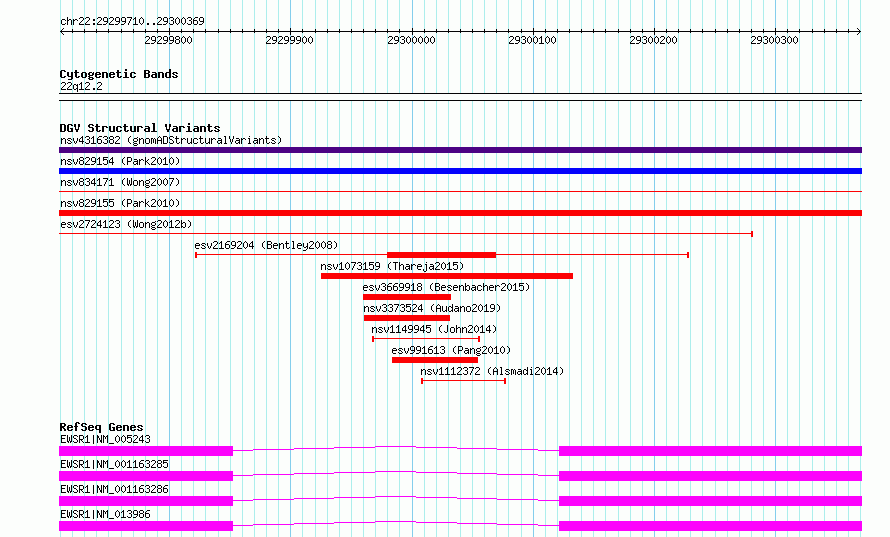This screenshot has height=537, width=890.
Task: Click the left arrow end of ruler
Action: (x=62, y=31)
